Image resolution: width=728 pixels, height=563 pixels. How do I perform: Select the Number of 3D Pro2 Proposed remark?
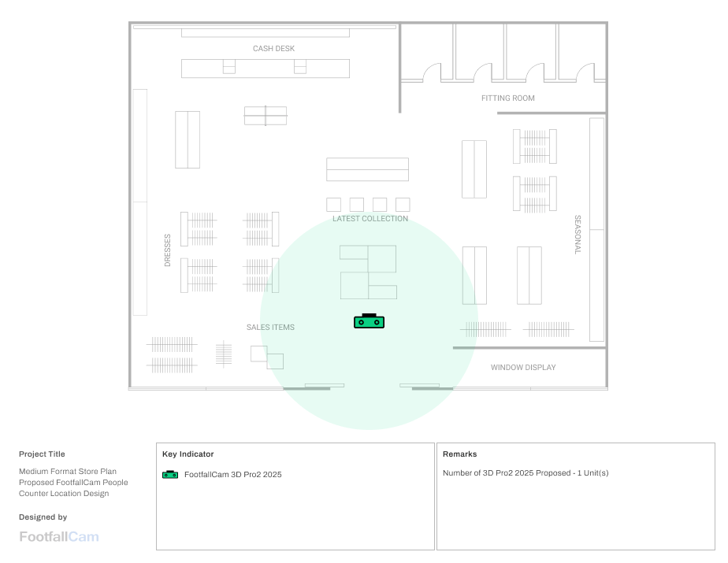click(526, 473)
